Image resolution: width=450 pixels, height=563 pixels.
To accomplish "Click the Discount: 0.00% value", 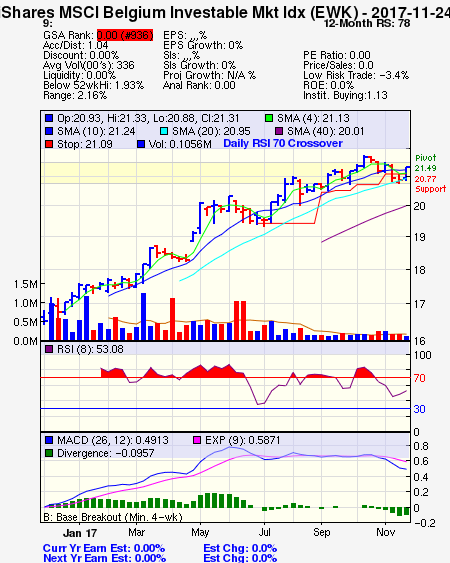I will tap(81, 55).
